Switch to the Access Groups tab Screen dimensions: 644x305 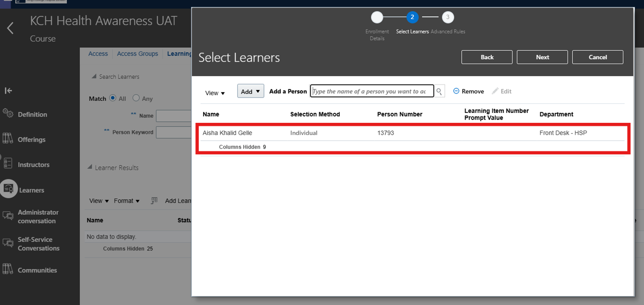(x=137, y=54)
